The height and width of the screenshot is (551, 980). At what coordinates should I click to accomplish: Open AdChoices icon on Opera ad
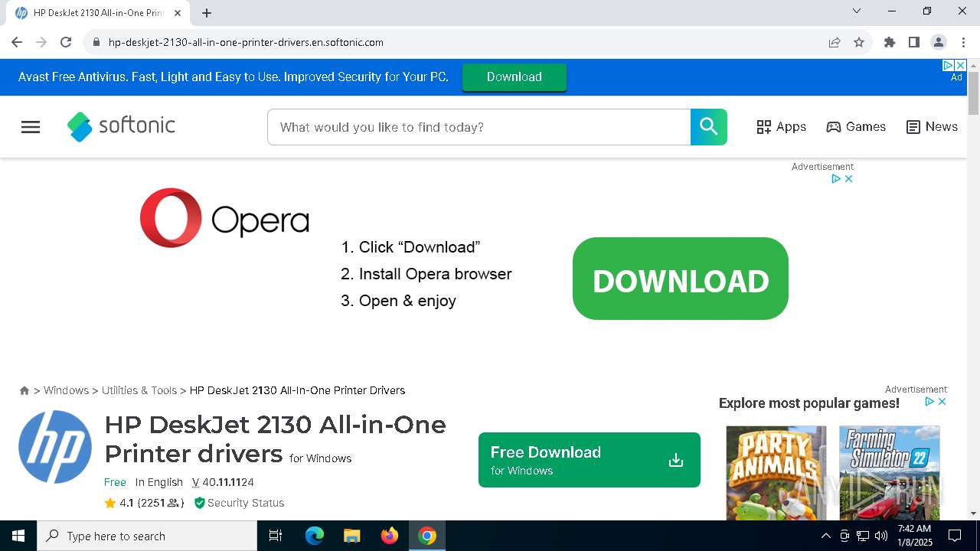point(836,178)
